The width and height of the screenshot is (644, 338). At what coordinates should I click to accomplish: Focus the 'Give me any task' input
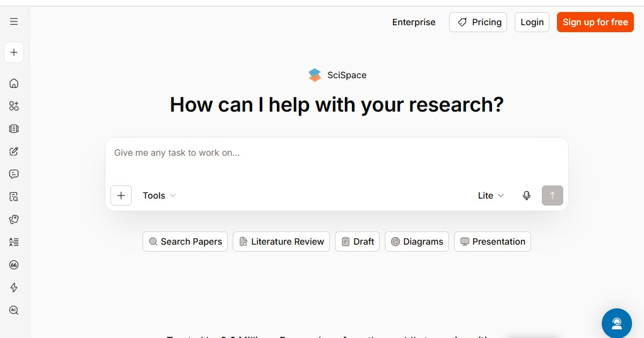tap(337, 160)
